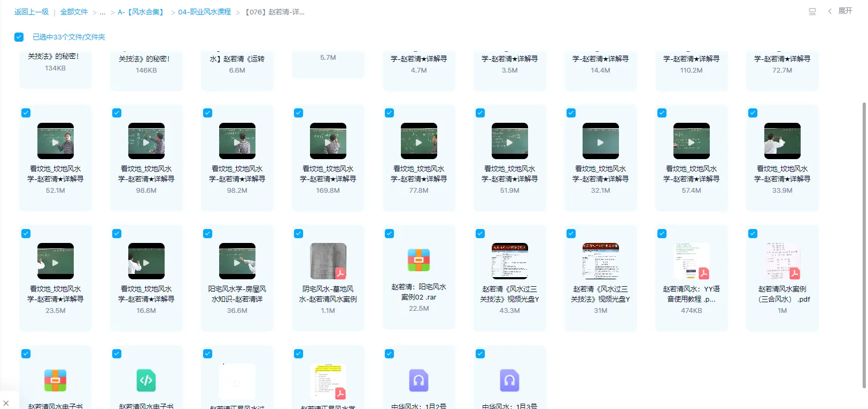Open the RAR icon of first 赵若清风水电子书

point(56,380)
